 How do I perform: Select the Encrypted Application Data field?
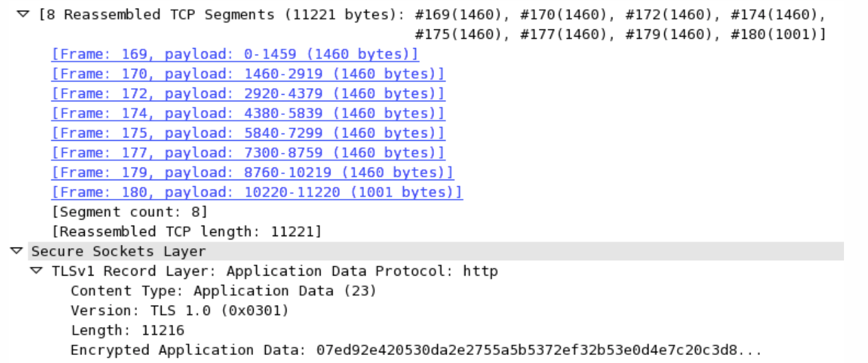click(x=415, y=350)
